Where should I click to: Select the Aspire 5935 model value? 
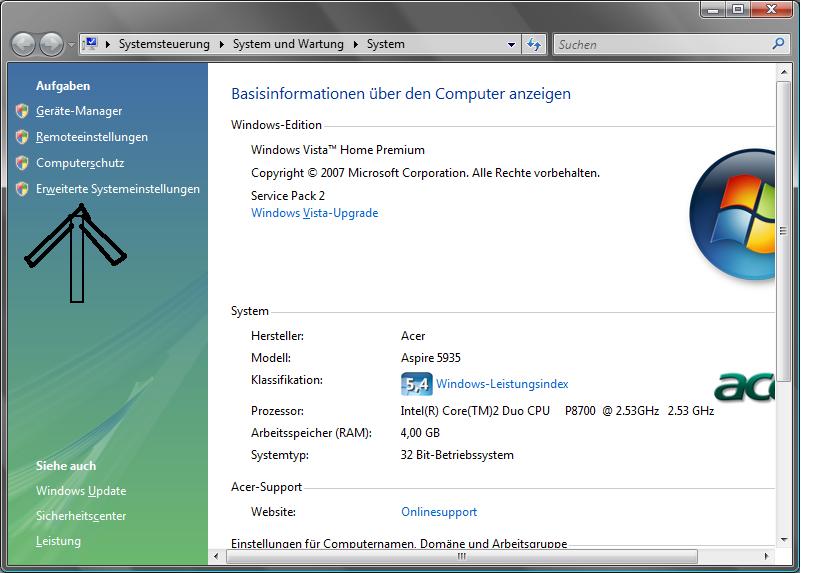431,358
